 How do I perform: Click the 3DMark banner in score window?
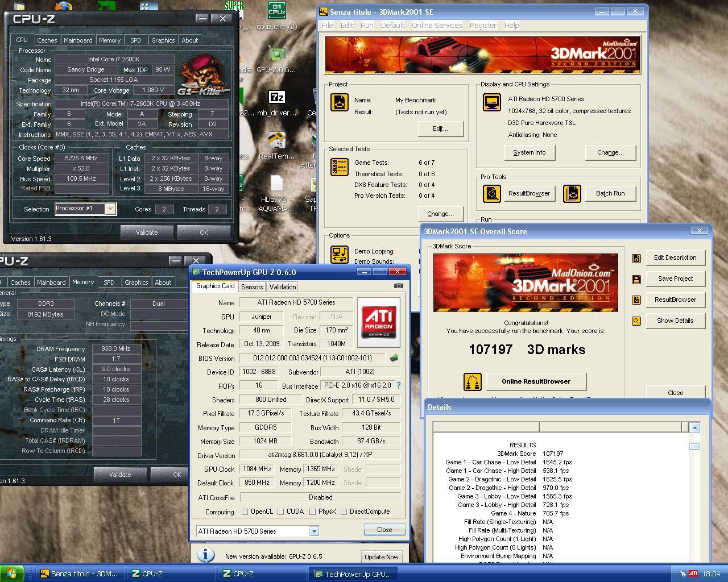point(526,282)
